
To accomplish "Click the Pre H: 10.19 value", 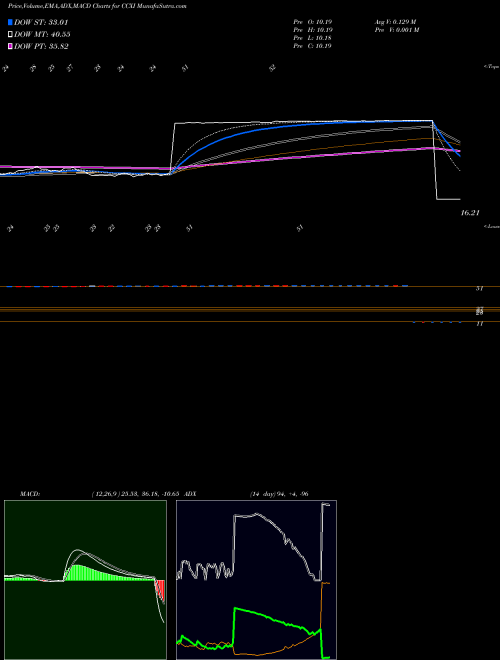I will click(313, 30).
